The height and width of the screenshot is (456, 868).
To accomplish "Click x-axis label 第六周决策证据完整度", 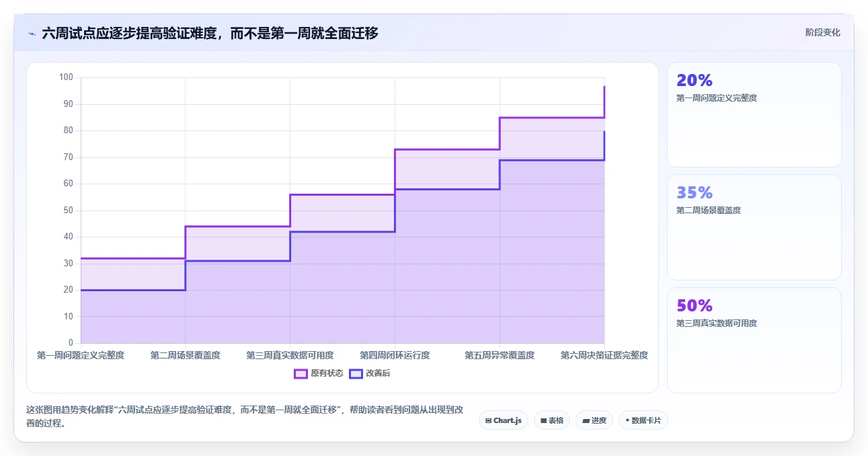I will [x=604, y=355].
